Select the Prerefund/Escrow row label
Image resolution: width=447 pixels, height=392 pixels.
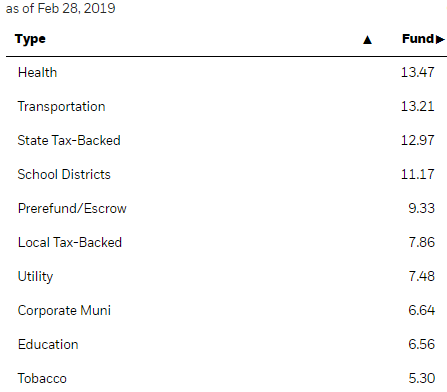pyautogui.click(x=72, y=208)
